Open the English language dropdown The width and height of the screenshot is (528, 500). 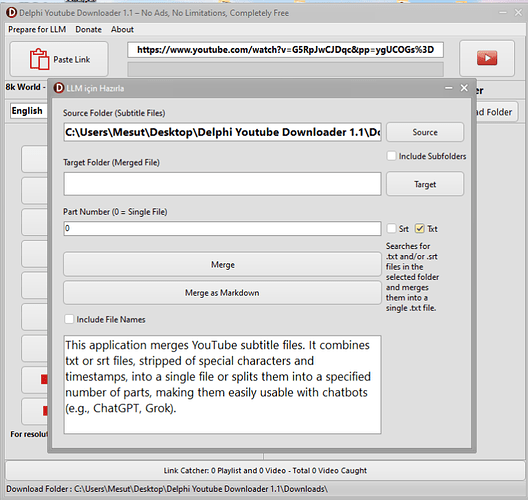coord(29,111)
